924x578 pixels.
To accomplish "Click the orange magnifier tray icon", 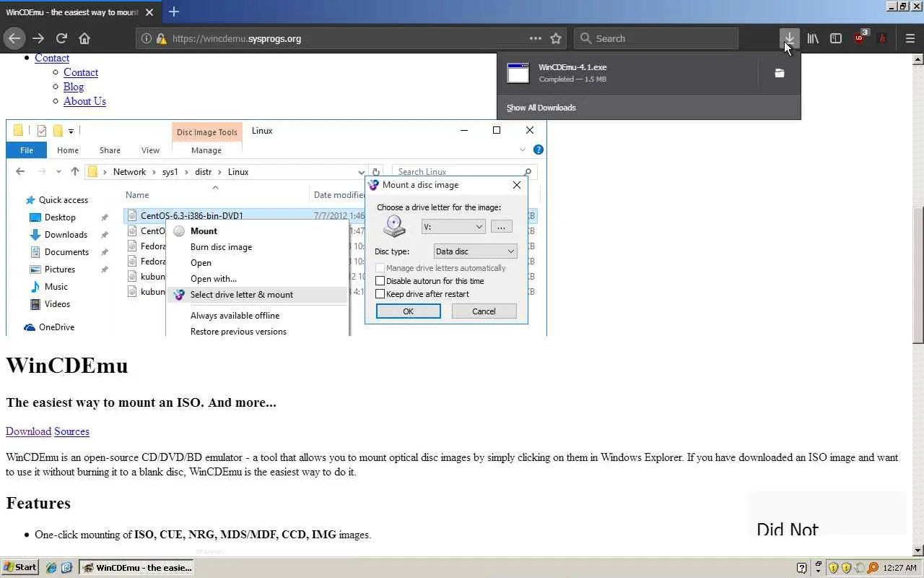I will coord(873,568).
